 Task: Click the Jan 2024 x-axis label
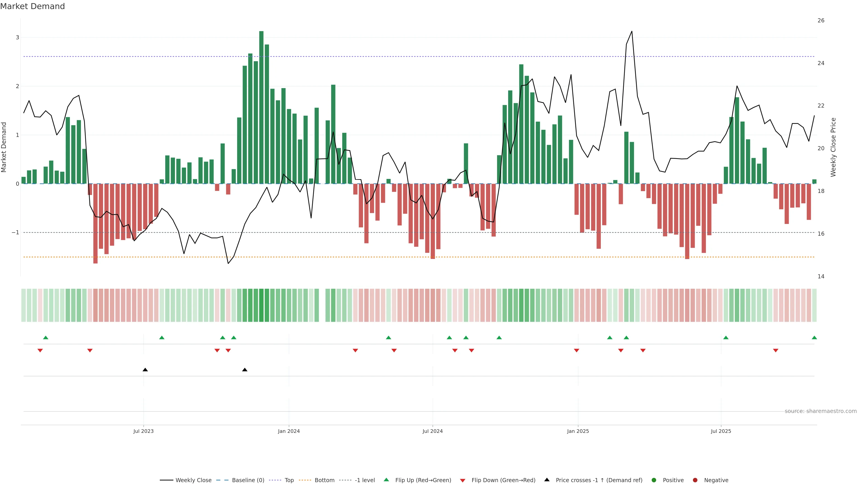point(289,431)
